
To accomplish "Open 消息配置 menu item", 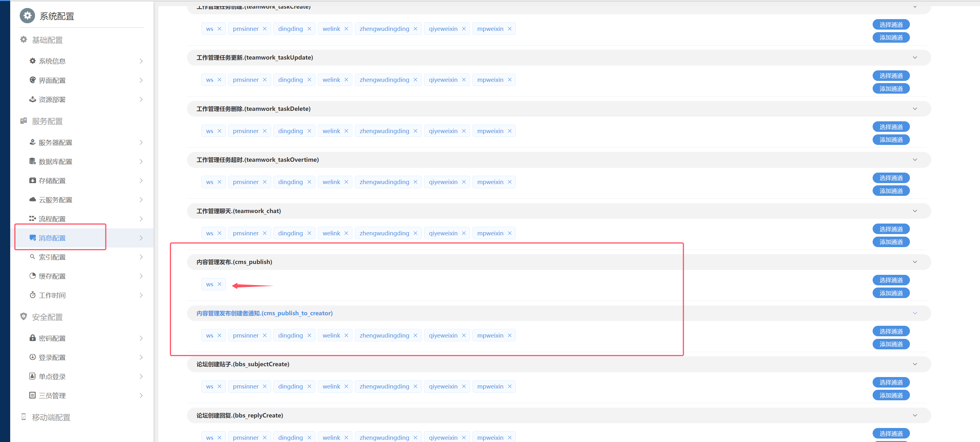I will [52, 238].
